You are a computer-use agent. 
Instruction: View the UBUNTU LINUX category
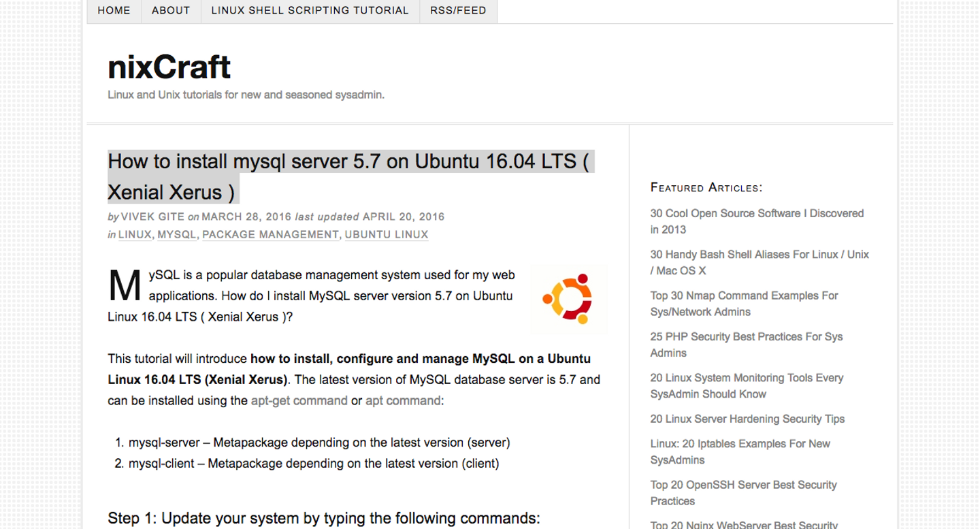click(387, 235)
